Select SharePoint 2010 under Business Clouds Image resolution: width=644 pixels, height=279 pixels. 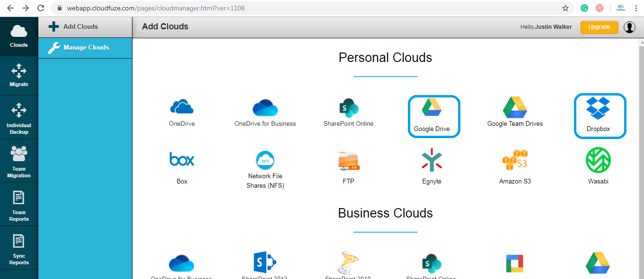point(348,265)
